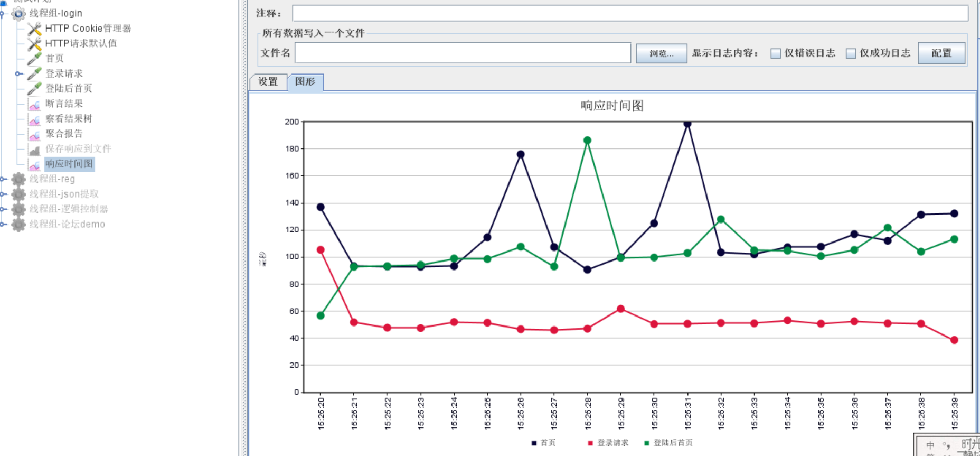Click the input method 中 indicator
This screenshot has width=980, height=456.
tap(930, 445)
